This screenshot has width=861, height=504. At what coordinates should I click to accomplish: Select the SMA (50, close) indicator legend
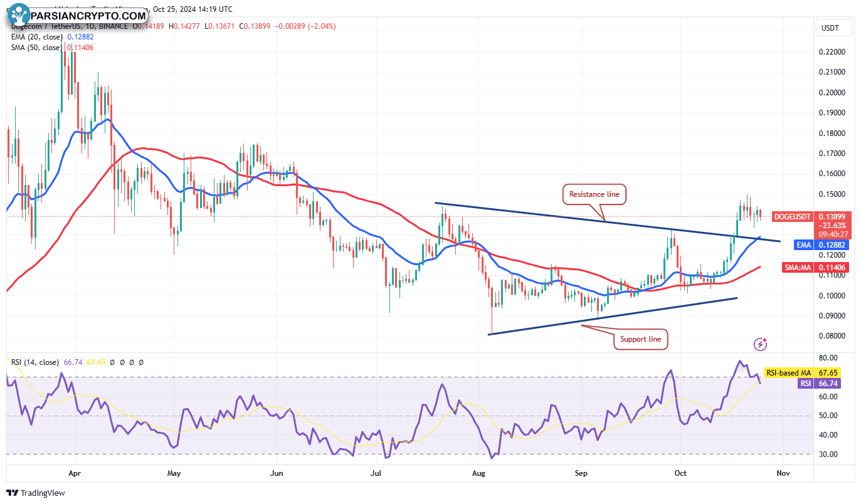point(36,48)
